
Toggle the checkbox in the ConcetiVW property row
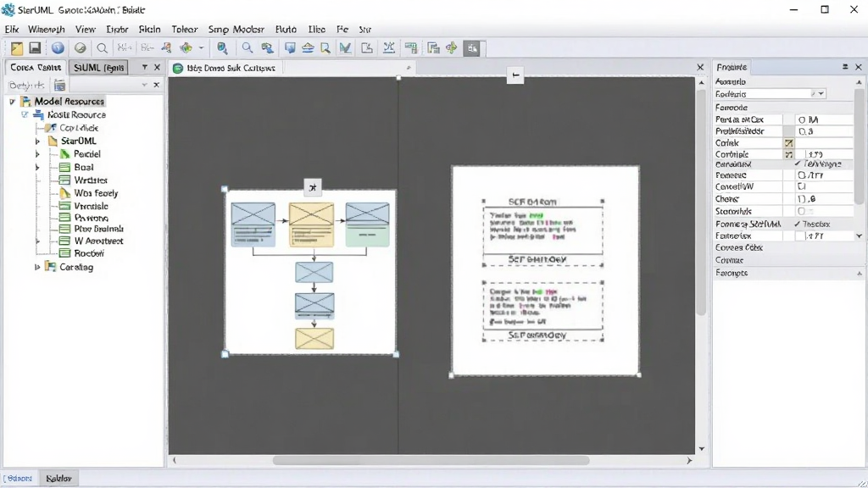click(x=802, y=186)
